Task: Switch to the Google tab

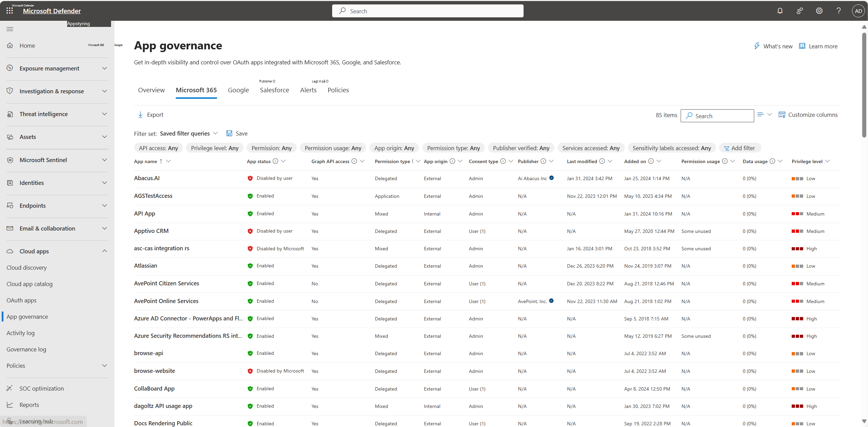Action: 238,90
